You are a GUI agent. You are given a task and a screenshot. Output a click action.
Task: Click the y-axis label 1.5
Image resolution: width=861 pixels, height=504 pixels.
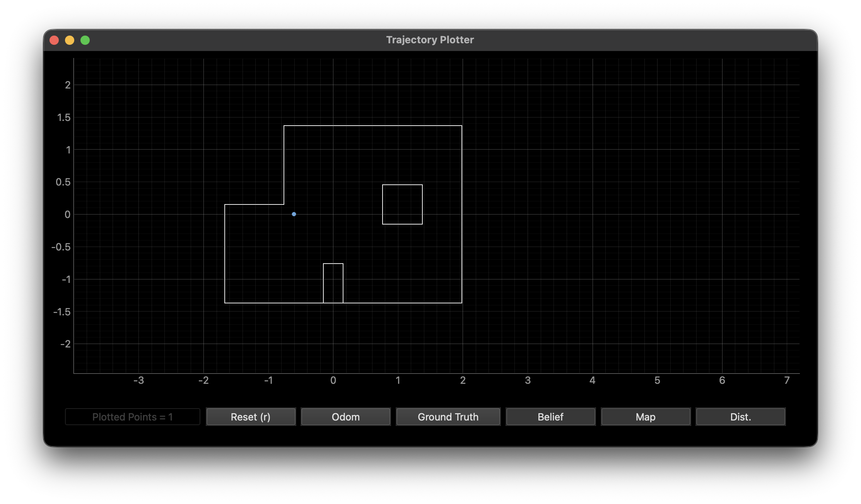click(x=64, y=117)
